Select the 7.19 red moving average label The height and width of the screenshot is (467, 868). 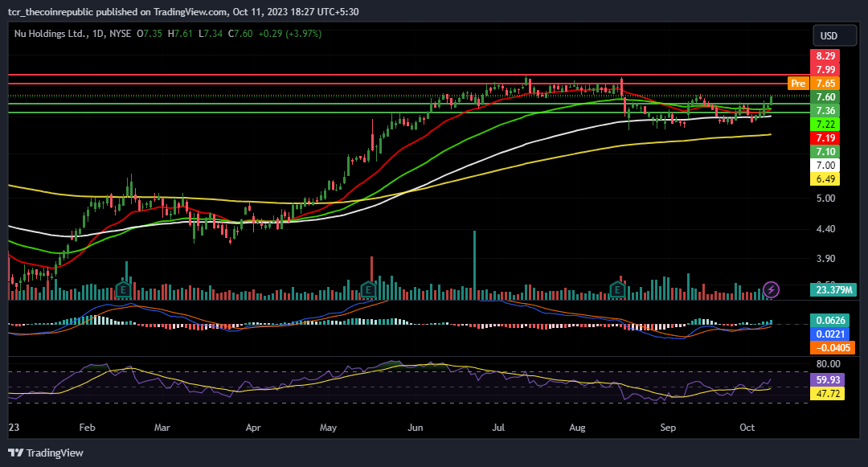(825, 137)
